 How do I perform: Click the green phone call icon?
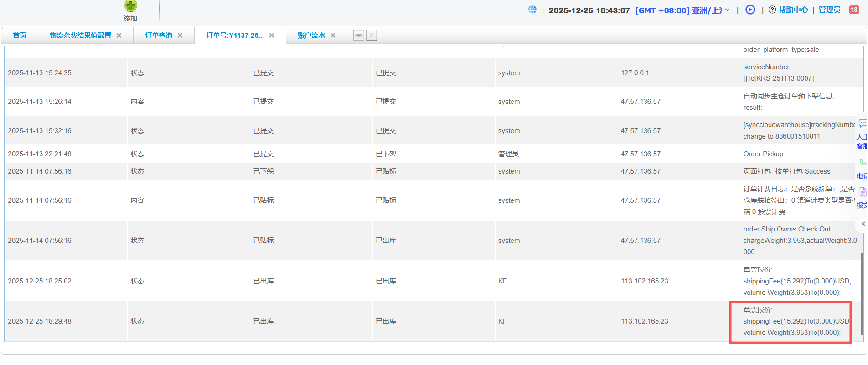tap(863, 162)
